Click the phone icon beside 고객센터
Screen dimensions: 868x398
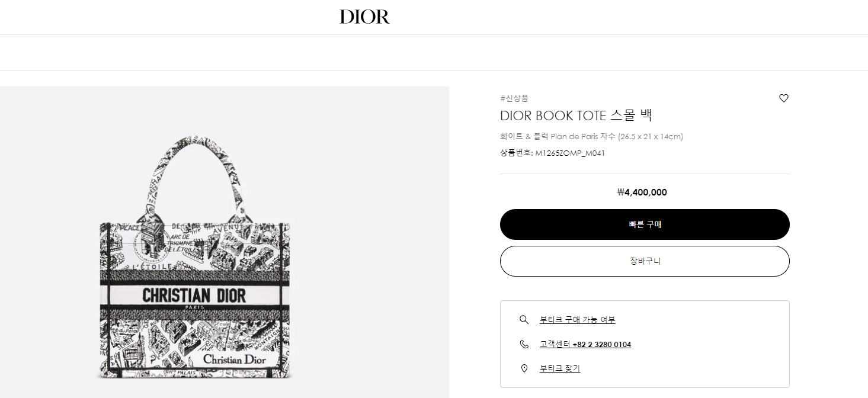coord(524,344)
